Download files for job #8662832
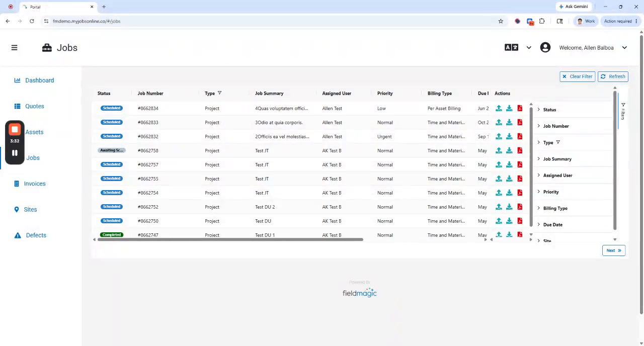 [509, 136]
